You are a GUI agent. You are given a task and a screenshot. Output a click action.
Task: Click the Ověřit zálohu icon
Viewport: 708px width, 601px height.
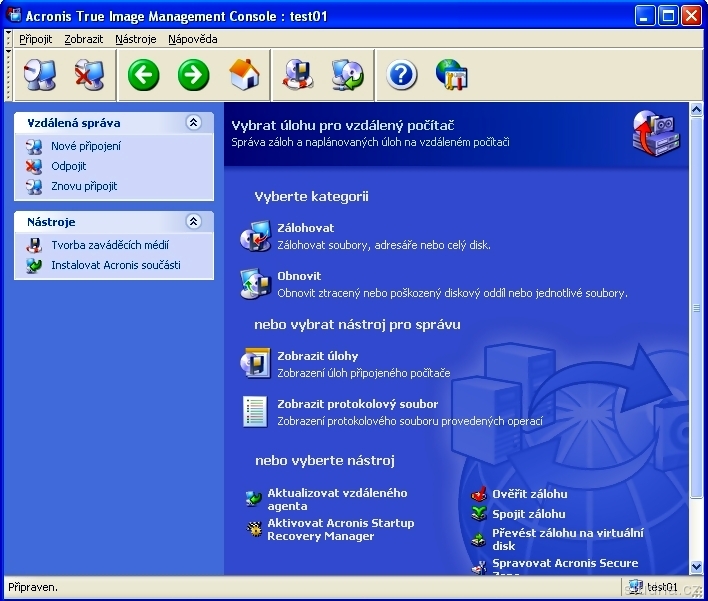[479, 494]
